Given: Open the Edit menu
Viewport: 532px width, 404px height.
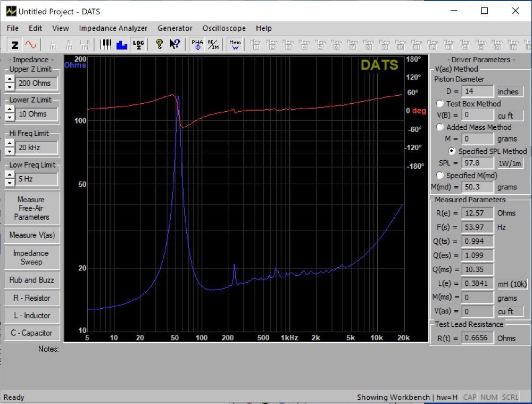Looking at the screenshot, I should tap(35, 28).
